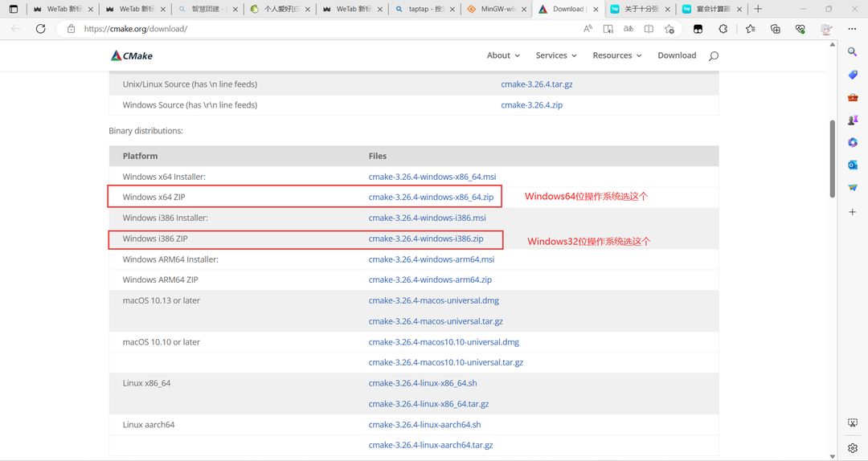Viewport: 868px width, 461px height.
Task: Open sidebar Drop paper-plane icon
Action: pyautogui.click(x=853, y=188)
